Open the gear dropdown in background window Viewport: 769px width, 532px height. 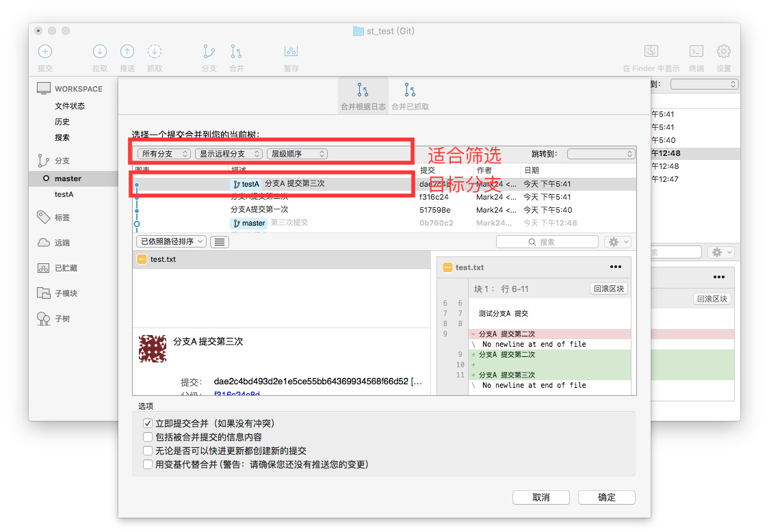pos(721,252)
